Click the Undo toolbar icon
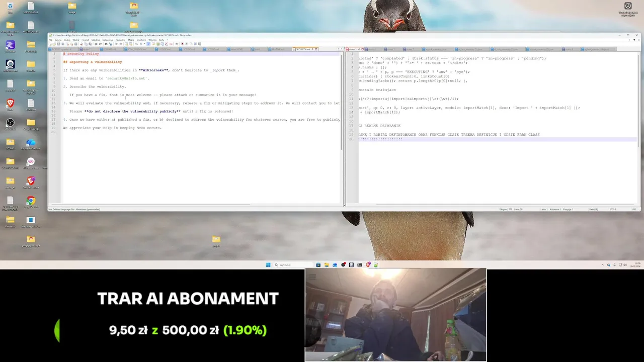Viewport: 644px width, 362px height. coord(96,44)
